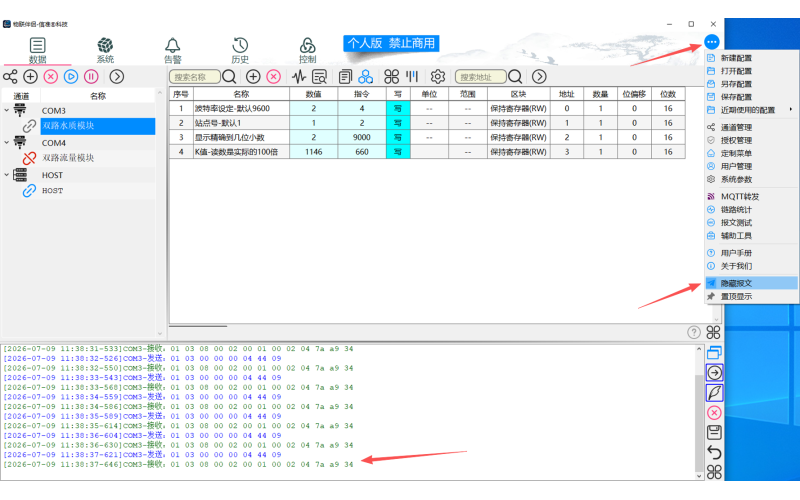Open the 历史 (History) tab

tap(240, 51)
